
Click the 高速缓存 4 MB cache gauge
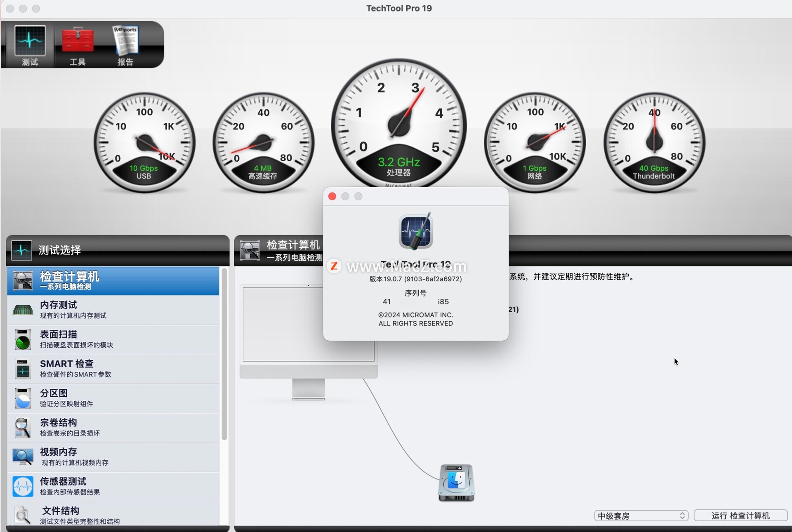point(263,143)
